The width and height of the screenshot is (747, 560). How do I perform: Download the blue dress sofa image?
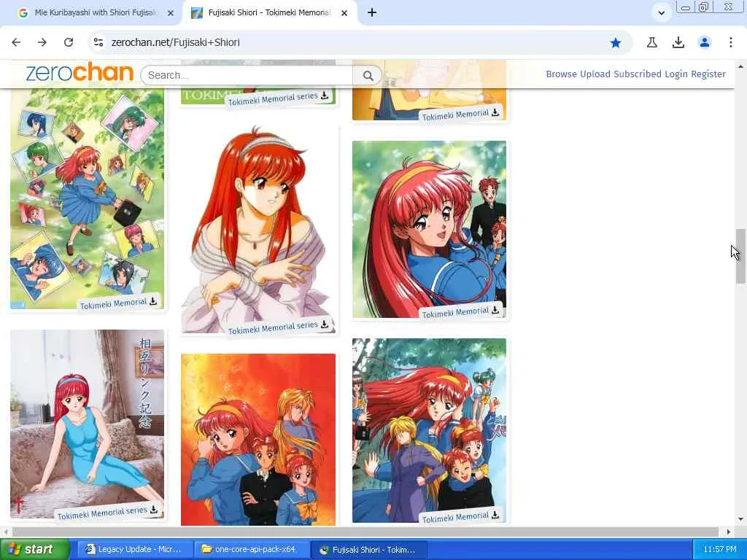pyautogui.click(x=153, y=509)
